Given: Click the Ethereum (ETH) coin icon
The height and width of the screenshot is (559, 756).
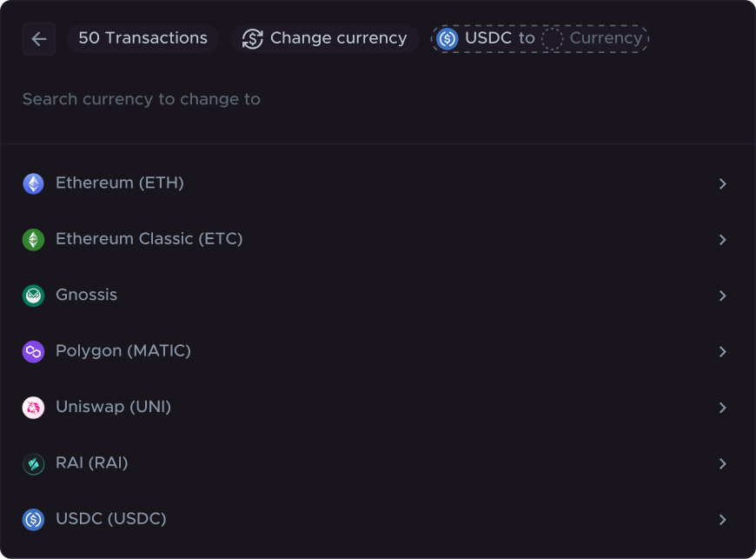Looking at the screenshot, I should click(x=33, y=183).
